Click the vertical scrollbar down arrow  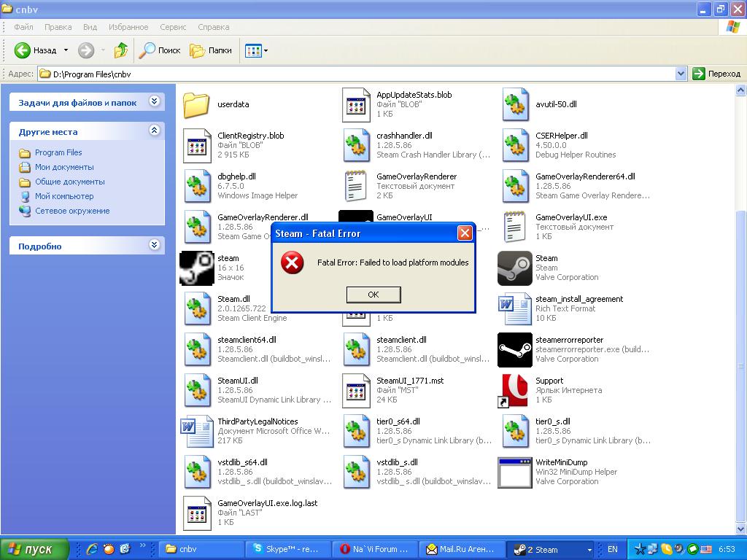click(741, 529)
